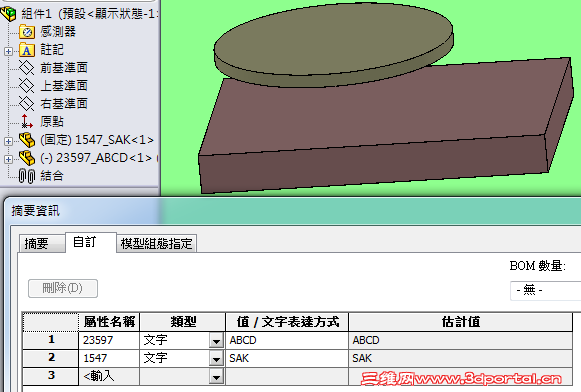Screen dimensions: 581x392
Task: Switch to the 自訂 tab
Action: tap(91, 242)
